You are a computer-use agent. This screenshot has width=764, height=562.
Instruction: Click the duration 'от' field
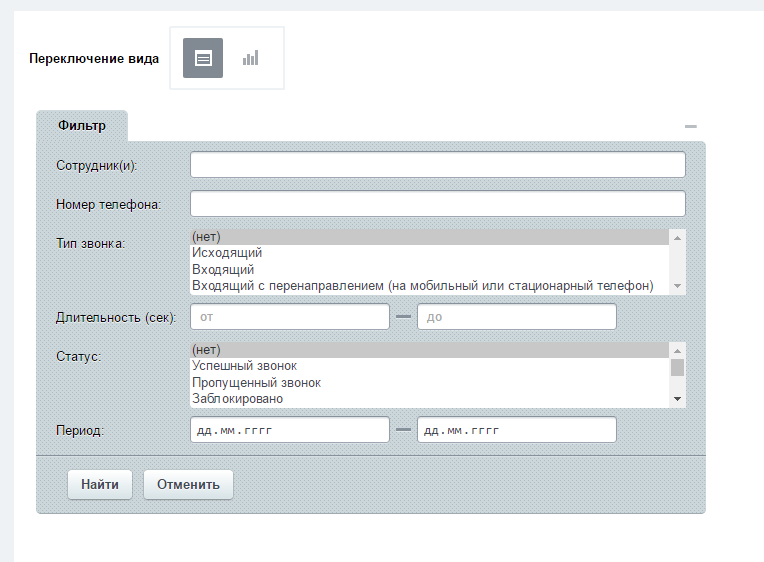click(x=289, y=317)
